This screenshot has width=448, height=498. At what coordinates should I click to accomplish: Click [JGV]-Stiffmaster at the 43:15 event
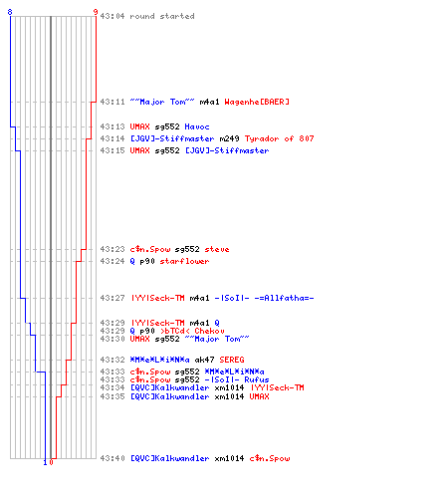coord(227,150)
